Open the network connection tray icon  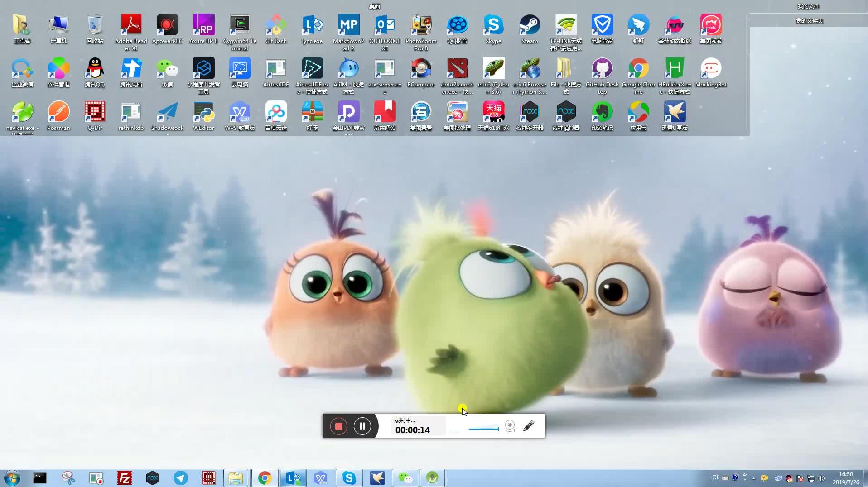pyautogui.click(x=811, y=478)
